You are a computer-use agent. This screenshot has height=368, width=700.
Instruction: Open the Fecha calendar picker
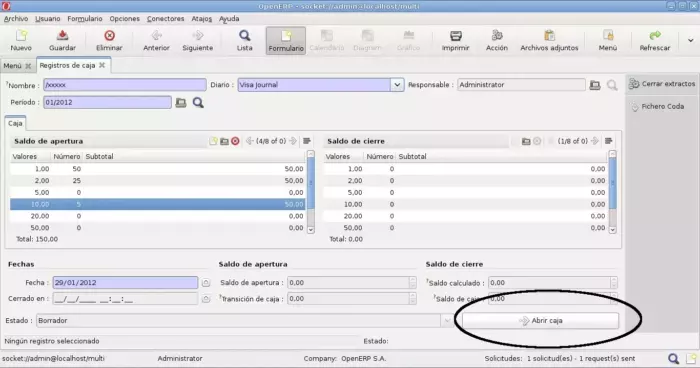[x=205, y=283]
